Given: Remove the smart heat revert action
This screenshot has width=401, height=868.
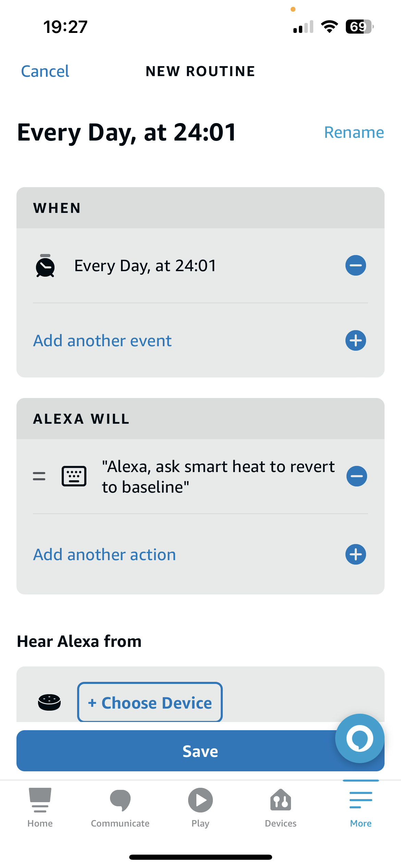Looking at the screenshot, I should tap(356, 476).
